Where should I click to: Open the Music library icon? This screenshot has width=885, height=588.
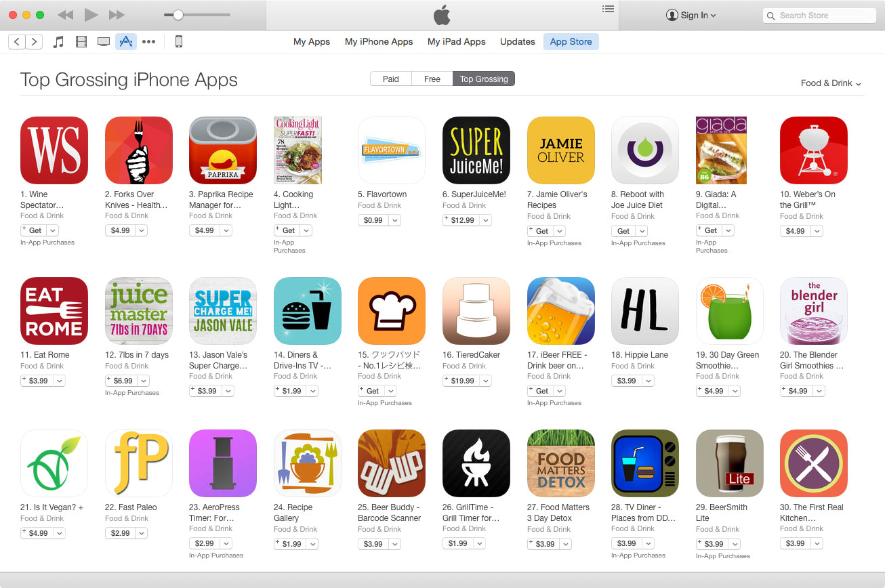[x=58, y=41]
